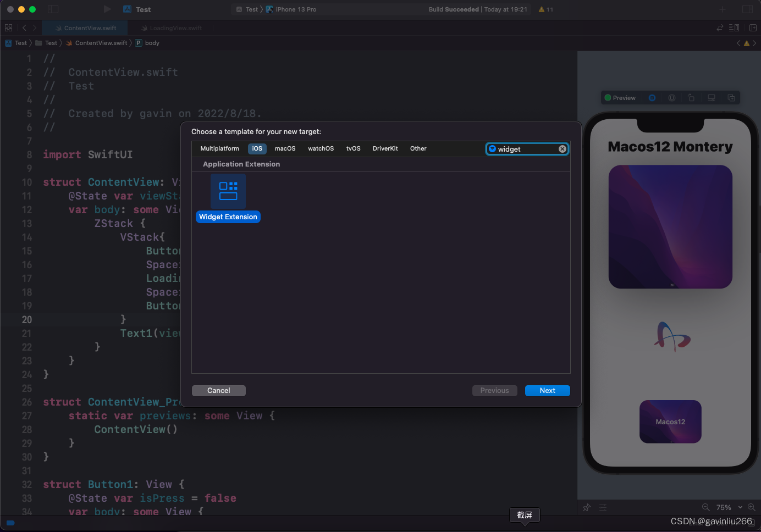
Task: Select the iPhone 13 Pro run destination
Action: click(291, 9)
